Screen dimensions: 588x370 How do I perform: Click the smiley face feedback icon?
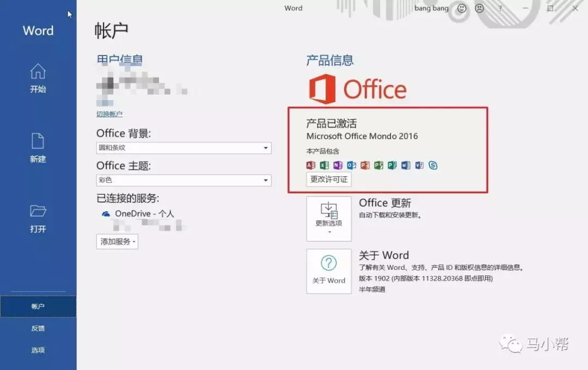(462, 8)
